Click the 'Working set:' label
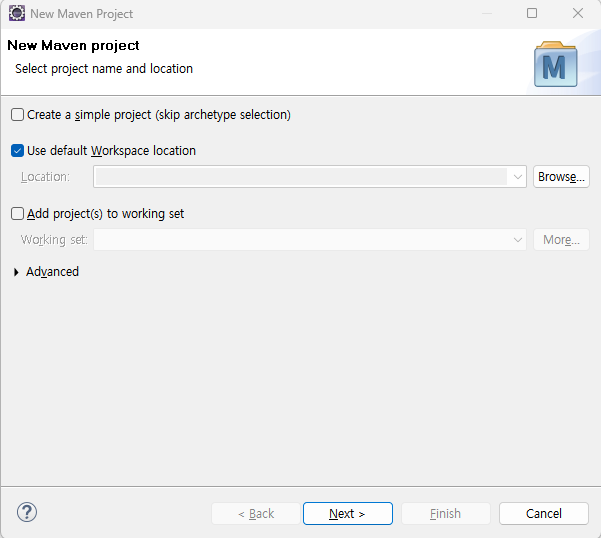The height and width of the screenshot is (538, 601). pyautogui.click(x=54, y=240)
